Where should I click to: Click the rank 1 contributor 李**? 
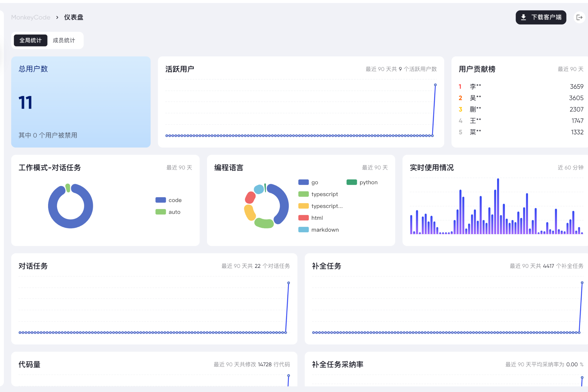point(475,87)
